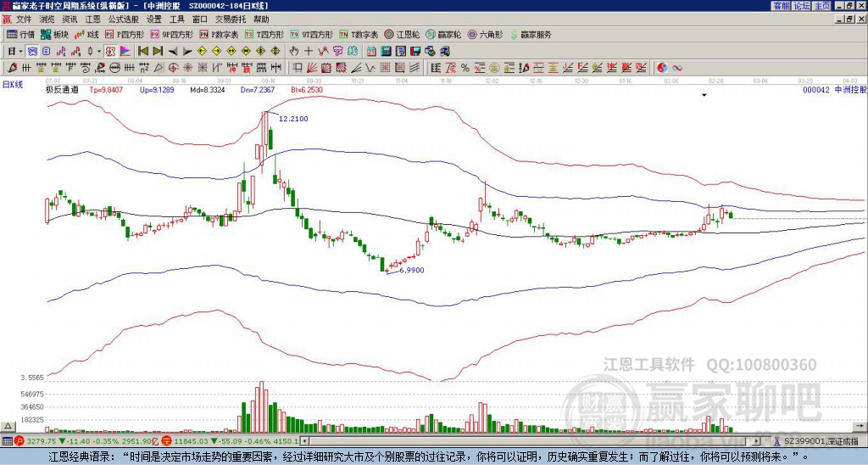Click the 行情 quotes toolbar button
The height and width of the screenshot is (465, 868).
20,34
